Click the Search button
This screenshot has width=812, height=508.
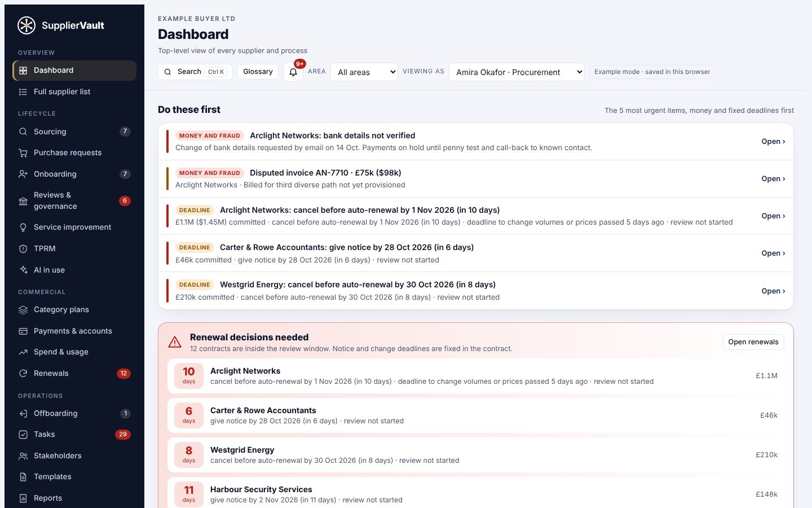[195, 72]
